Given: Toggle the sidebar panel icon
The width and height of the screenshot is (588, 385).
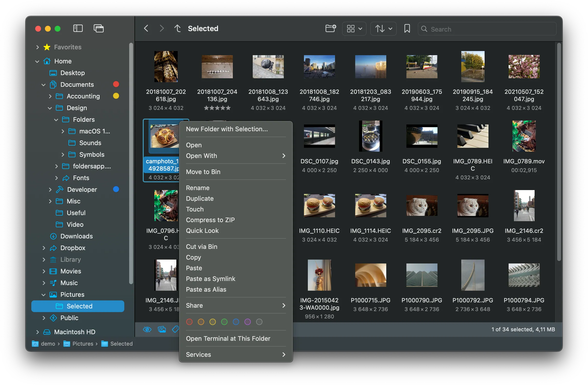Looking at the screenshot, I should 78,28.
